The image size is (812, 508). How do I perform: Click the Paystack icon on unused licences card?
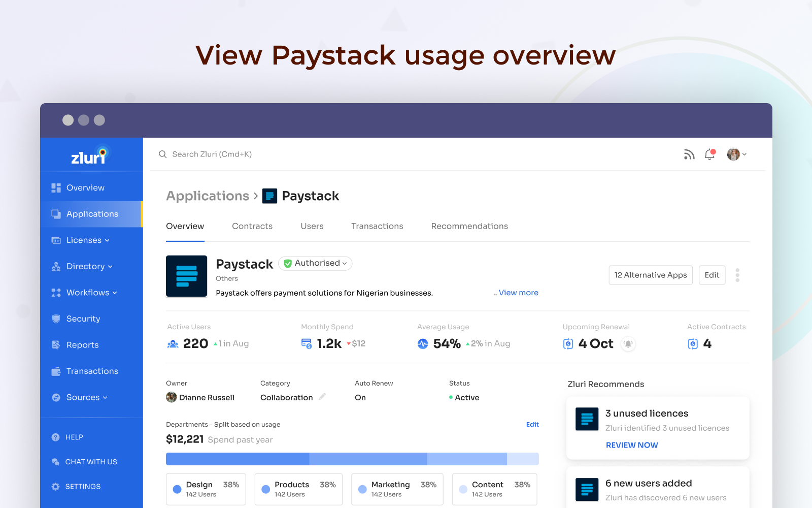(x=587, y=419)
